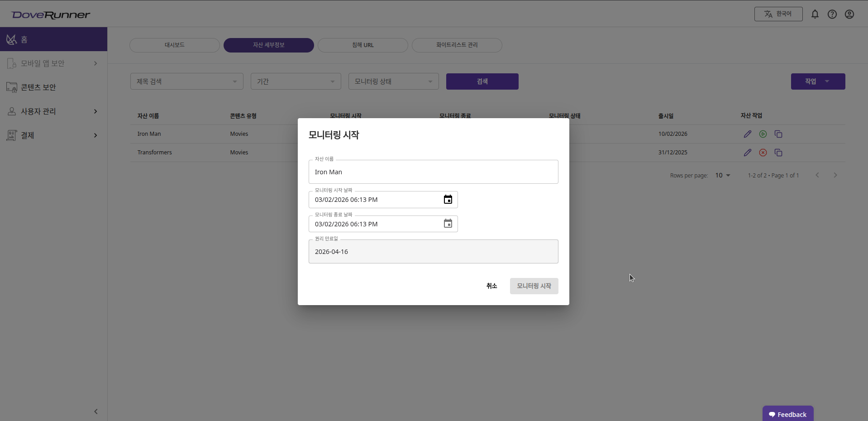The width and height of the screenshot is (868, 421).
Task: Open the user account icon
Action: pos(849,14)
